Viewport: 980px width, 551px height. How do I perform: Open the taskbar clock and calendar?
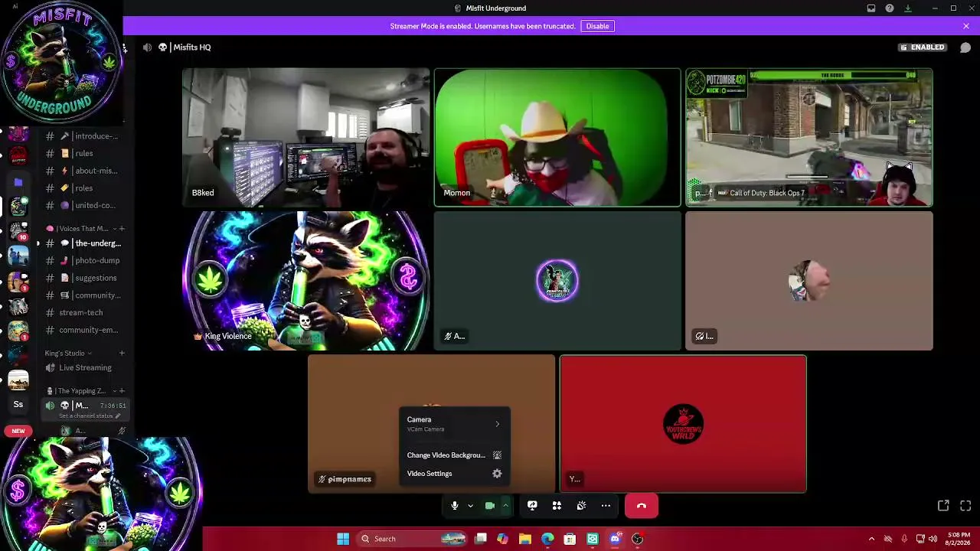coord(959,539)
